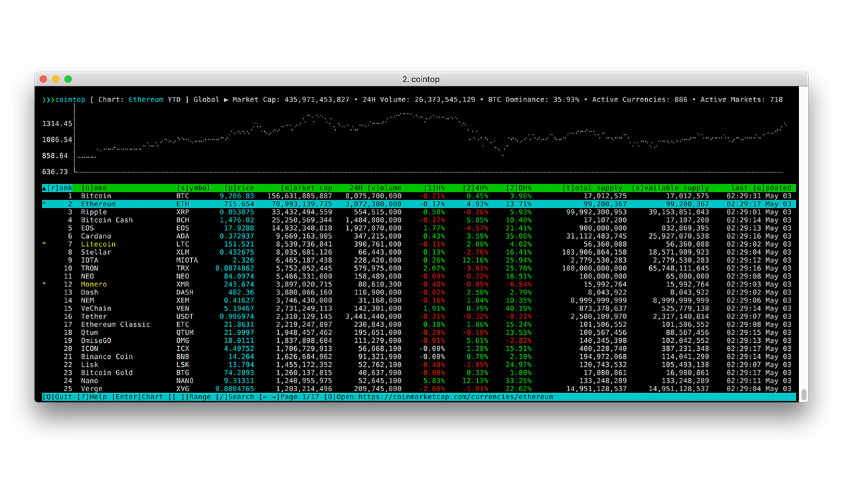This screenshot has width=843, height=504.
Task: Click the VeChain coin name
Action: coord(96,308)
